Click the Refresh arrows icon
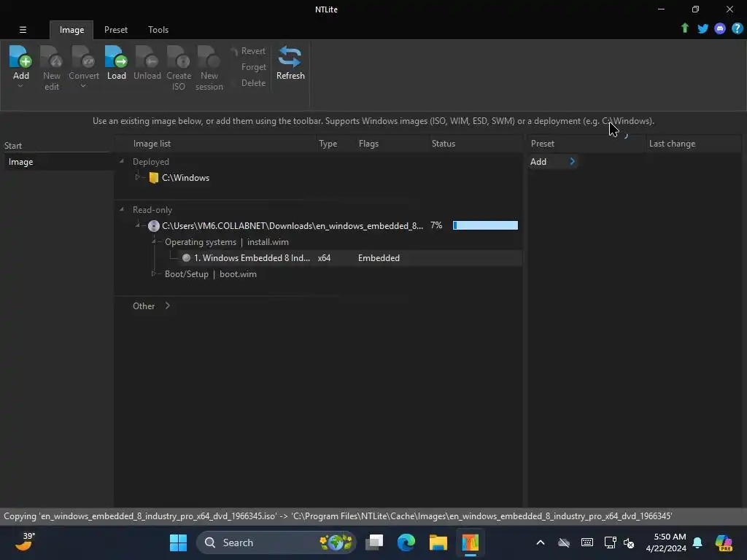This screenshot has width=747, height=560. (x=290, y=57)
